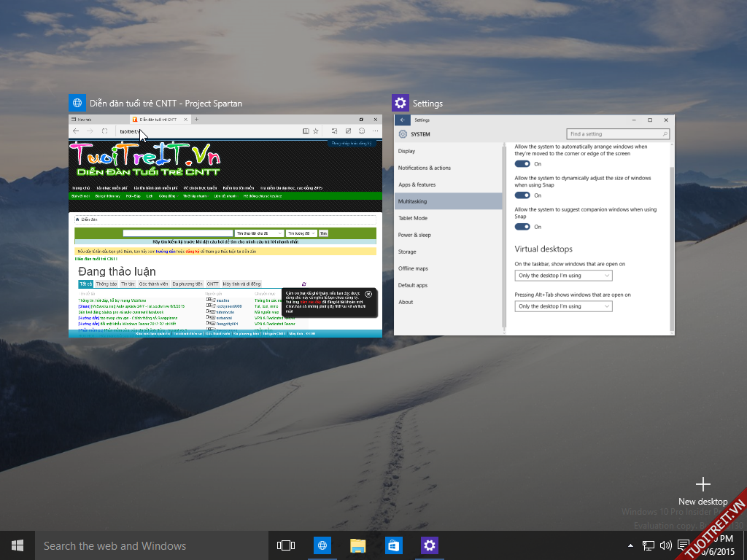Turn off suggest companion windows toggle
Viewport: 747px width, 560px height.
pyautogui.click(x=522, y=227)
